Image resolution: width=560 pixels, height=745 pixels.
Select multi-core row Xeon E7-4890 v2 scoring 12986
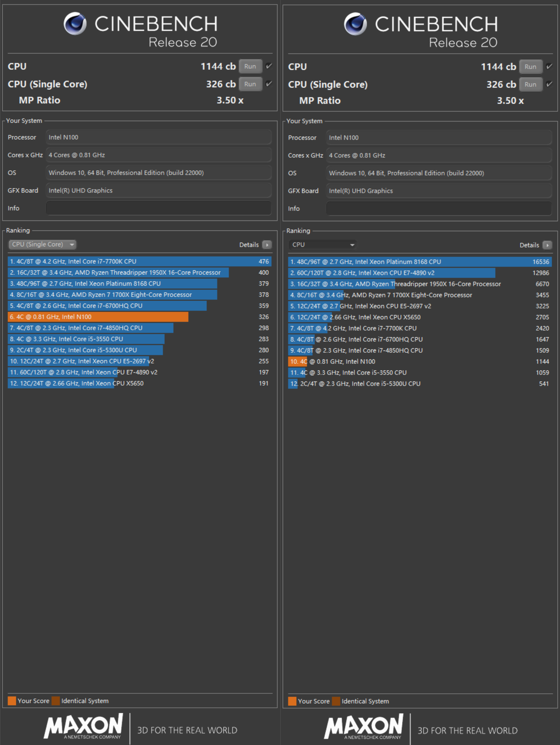point(420,273)
